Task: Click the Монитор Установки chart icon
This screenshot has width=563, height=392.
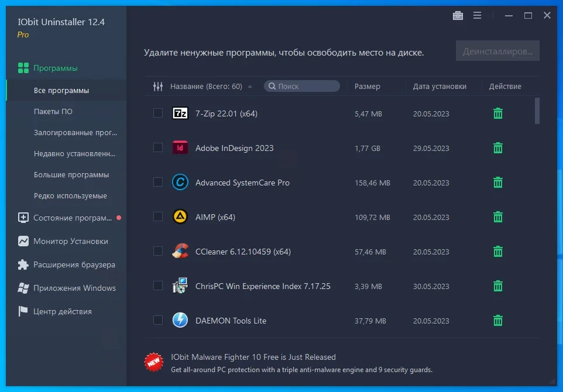Action: click(23, 241)
